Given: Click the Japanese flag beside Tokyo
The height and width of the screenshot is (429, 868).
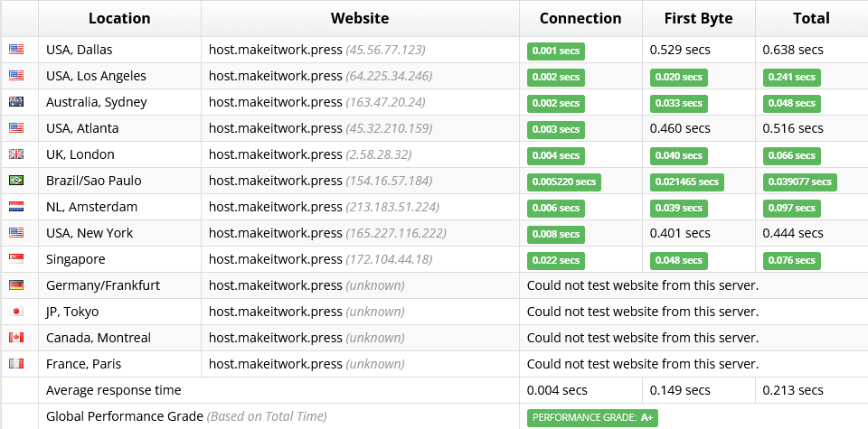Looking at the screenshot, I should coord(16,312).
